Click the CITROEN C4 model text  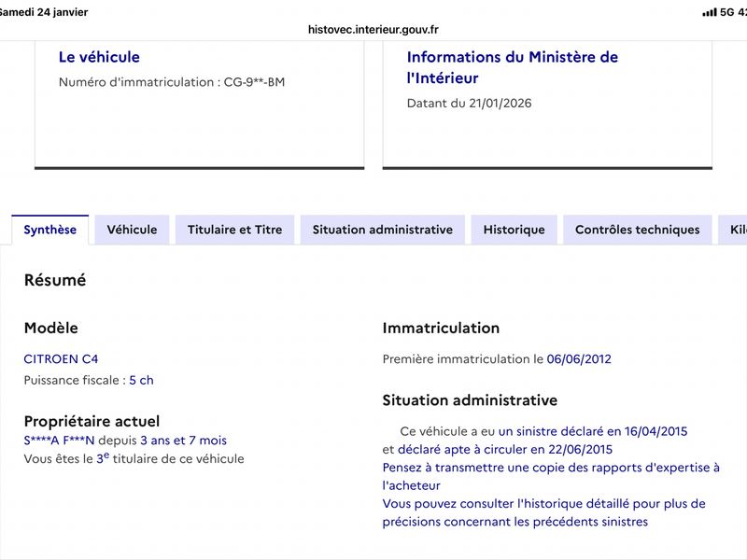click(x=61, y=358)
